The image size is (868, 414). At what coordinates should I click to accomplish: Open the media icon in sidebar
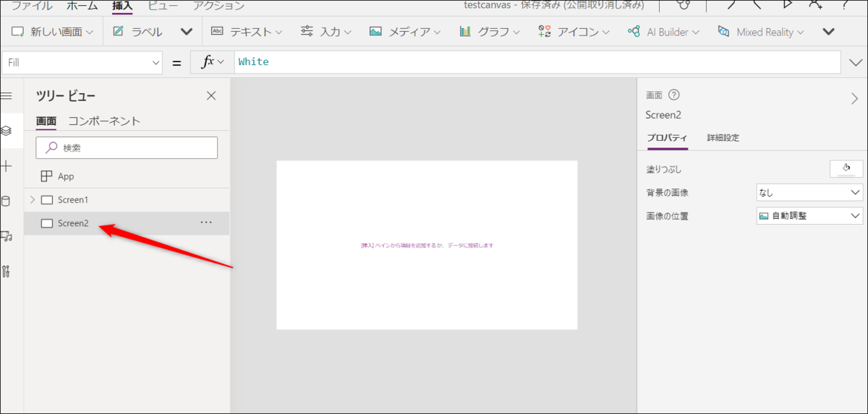click(x=7, y=236)
